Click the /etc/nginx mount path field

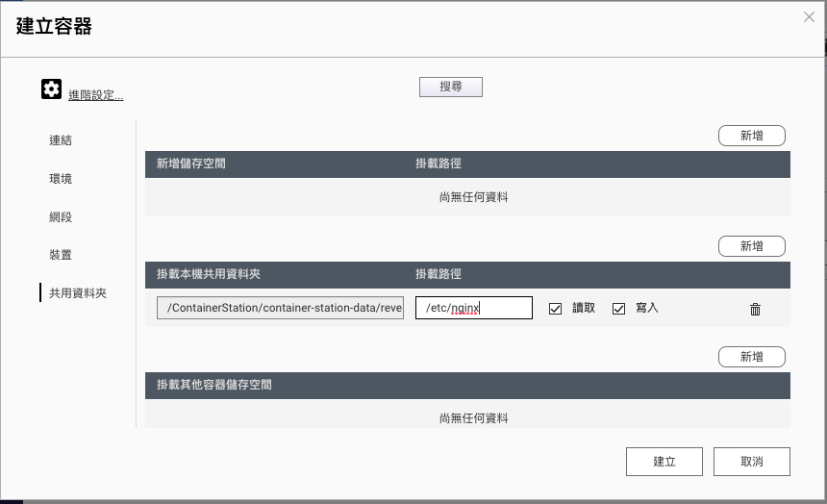474,308
